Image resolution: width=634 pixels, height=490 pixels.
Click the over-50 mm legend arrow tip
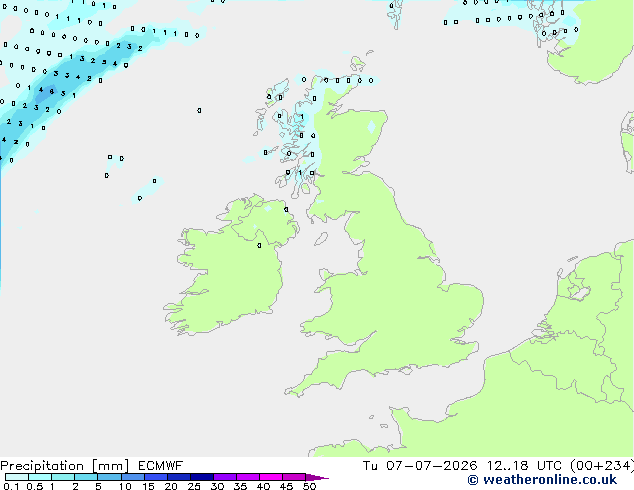point(317,477)
